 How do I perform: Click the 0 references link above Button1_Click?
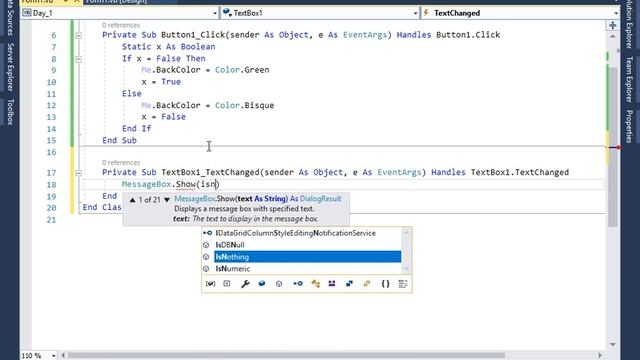(121, 25)
